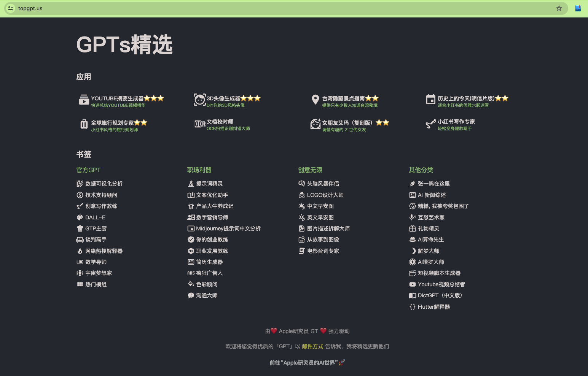Click the brain icon beside 头脑风暴伴侣

(x=302, y=184)
